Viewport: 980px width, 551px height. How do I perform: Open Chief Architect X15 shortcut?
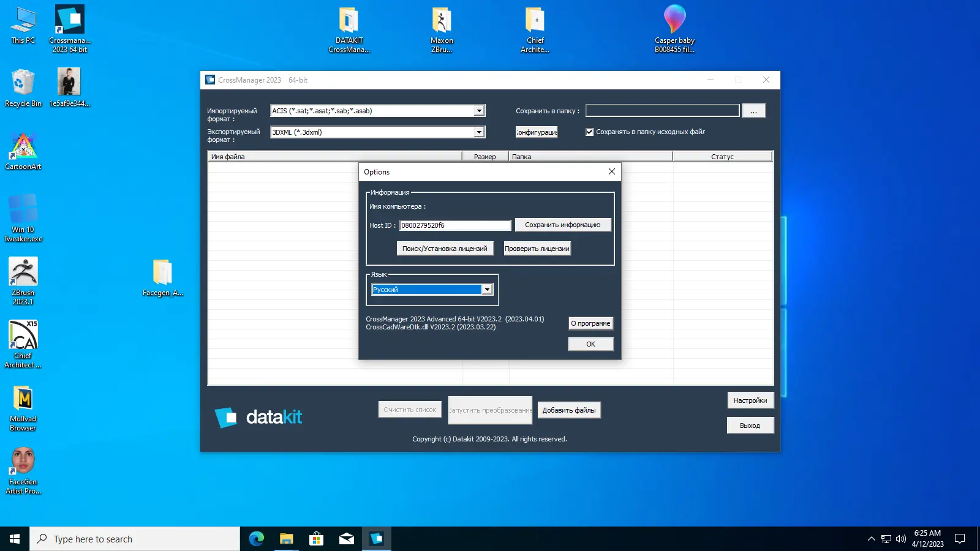coord(23,344)
